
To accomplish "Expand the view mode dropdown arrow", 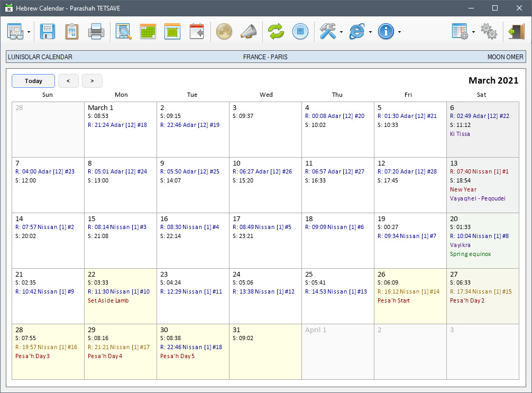I will (x=29, y=32).
